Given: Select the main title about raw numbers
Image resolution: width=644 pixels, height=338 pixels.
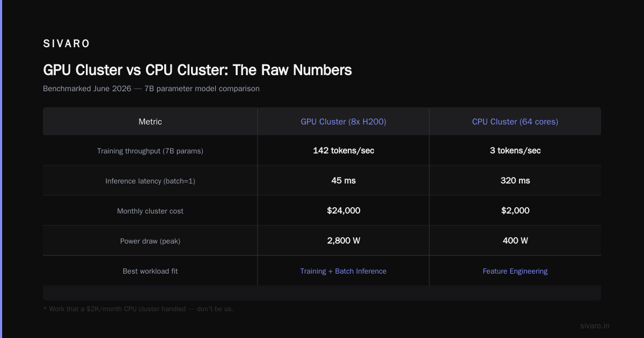Looking at the screenshot, I should 197,70.
